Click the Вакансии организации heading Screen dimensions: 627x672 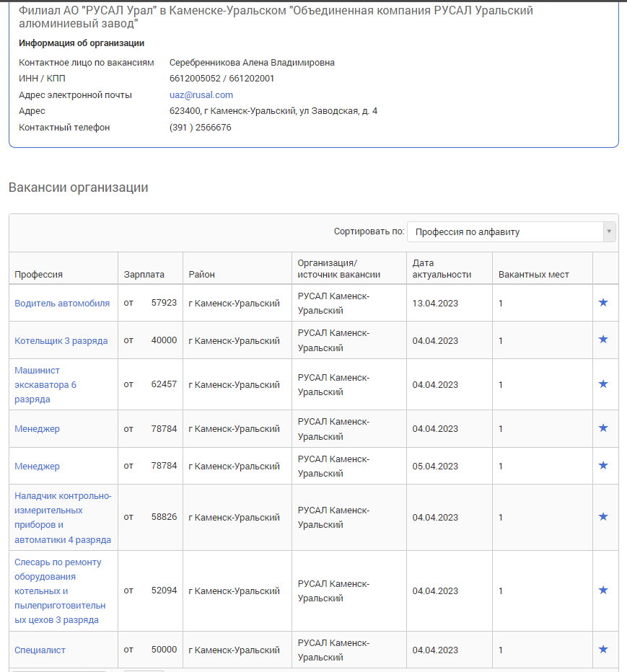(x=79, y=187)
